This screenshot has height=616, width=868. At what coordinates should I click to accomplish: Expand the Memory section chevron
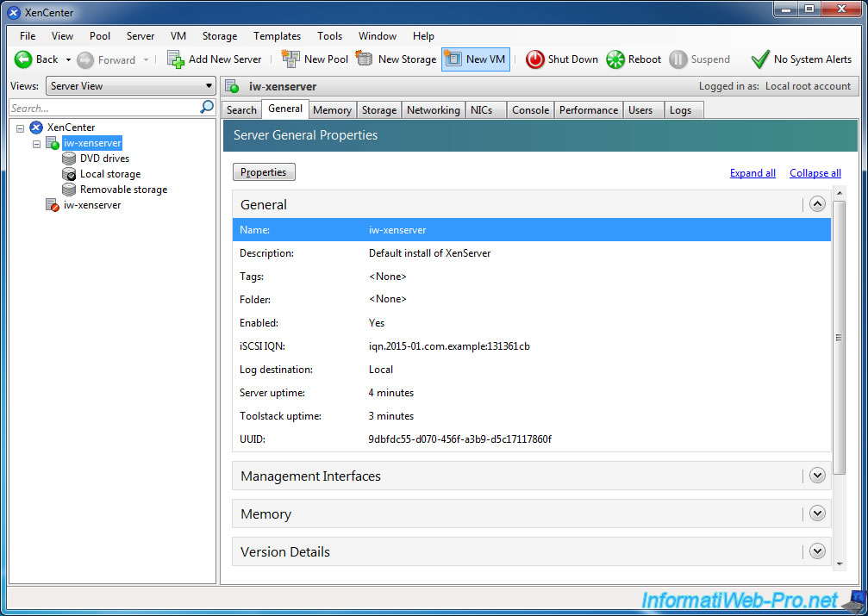pyautogui.click(x=817, y=513)
